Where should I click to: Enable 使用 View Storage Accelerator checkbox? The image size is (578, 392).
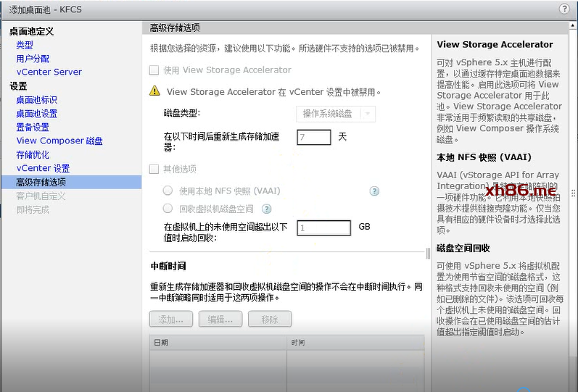tap(154, 70)
